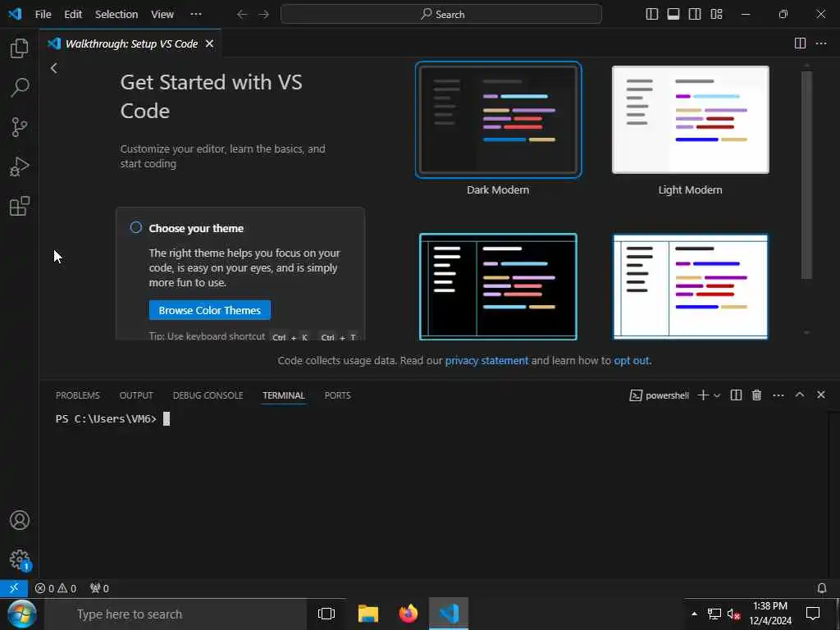840x630 pixels.
Task: Launch Firefox from the taskbar
Action: tap(409, 614)
